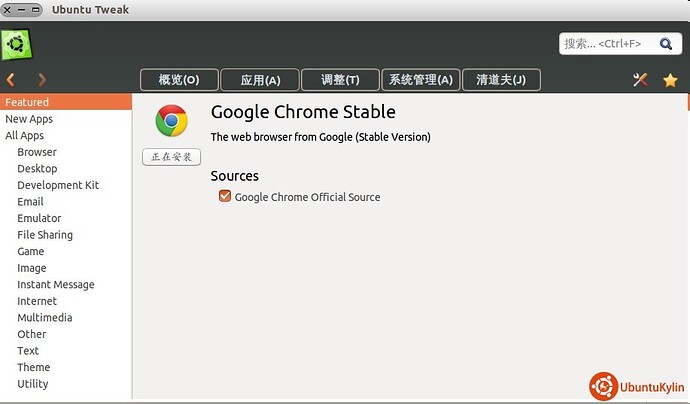Switch to the 应用(A) tab
690x404 pixels.
[260, 80]
